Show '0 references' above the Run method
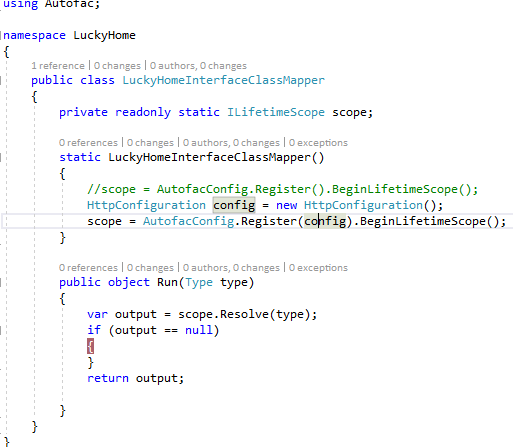The width and height of the screenshot is (513, 447). (x=88, y=268)
